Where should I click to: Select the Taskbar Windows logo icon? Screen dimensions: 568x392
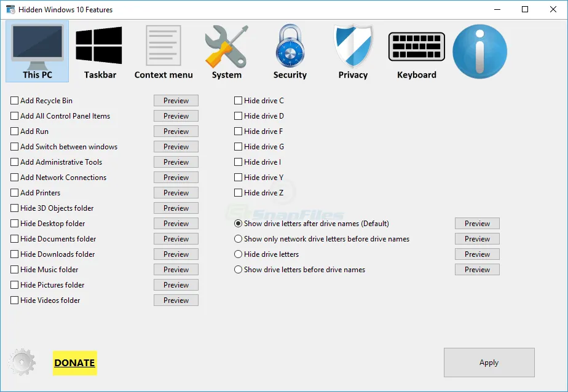[98, 45]
